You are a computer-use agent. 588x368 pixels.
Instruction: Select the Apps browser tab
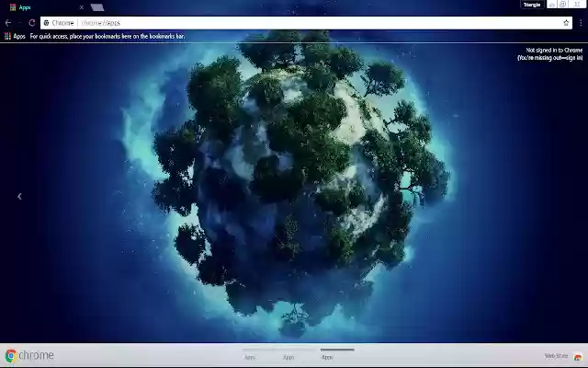pos(45,7)
